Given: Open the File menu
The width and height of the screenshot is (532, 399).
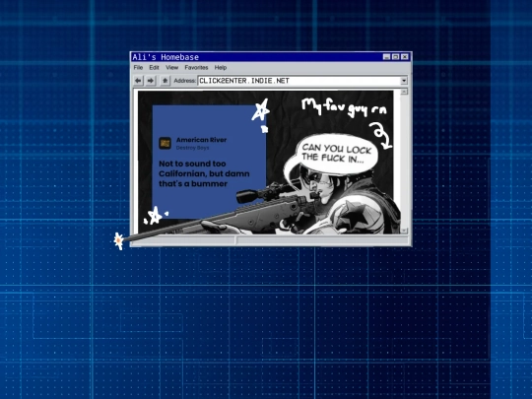Looking at the screenshot, I should 138,68.
